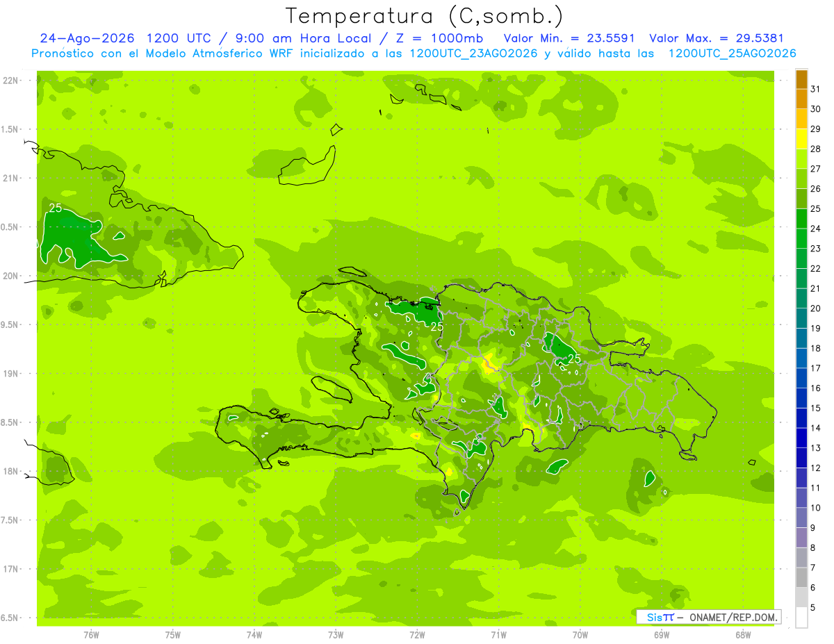The width and height of the screenshot is (834, 644).
Task: Click the '25' contour label near 72W northern Haiti
Action: [x=437, y=326]
